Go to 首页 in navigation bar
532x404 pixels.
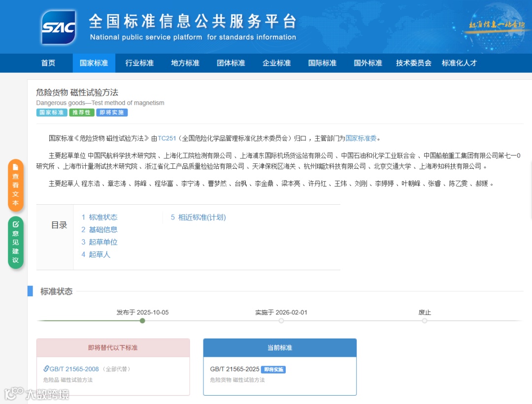(x=48, y=63)
